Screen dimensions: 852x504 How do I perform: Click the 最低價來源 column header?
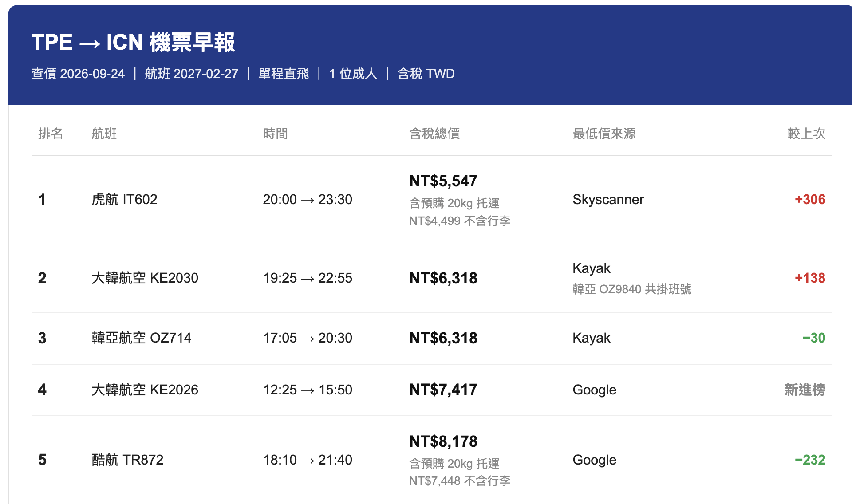pos(604,134)
